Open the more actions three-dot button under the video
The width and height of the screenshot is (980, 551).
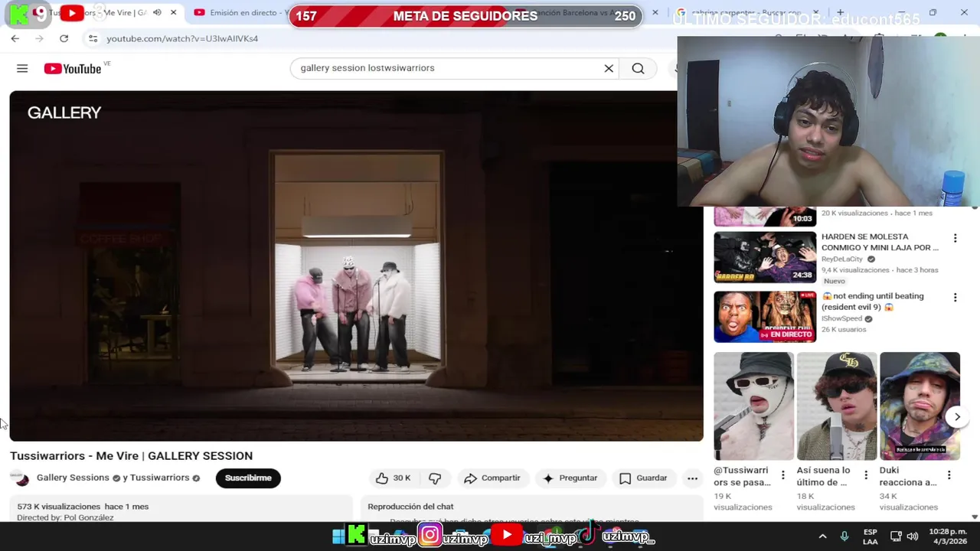pos(692,478)
